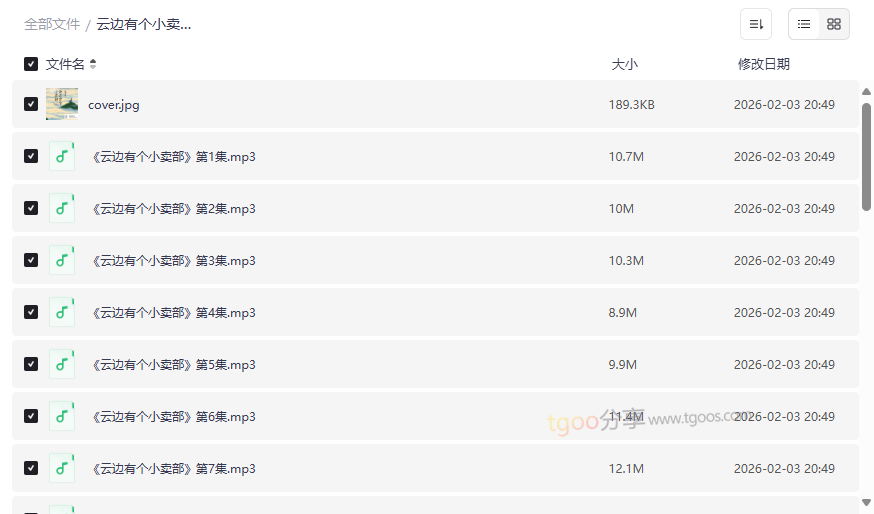Click the music icon for 第7集.mp3
The image size is (874, 514).
click(x=62, y=468)
